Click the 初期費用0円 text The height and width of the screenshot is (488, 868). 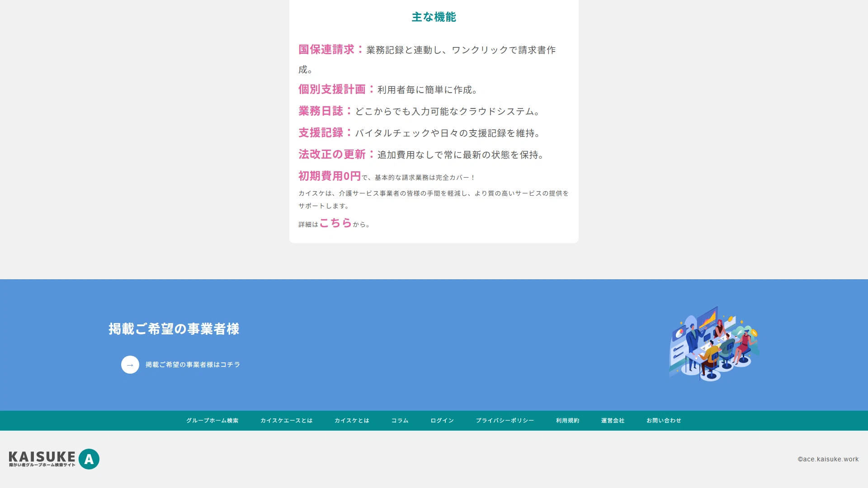(x=330, y=176)
